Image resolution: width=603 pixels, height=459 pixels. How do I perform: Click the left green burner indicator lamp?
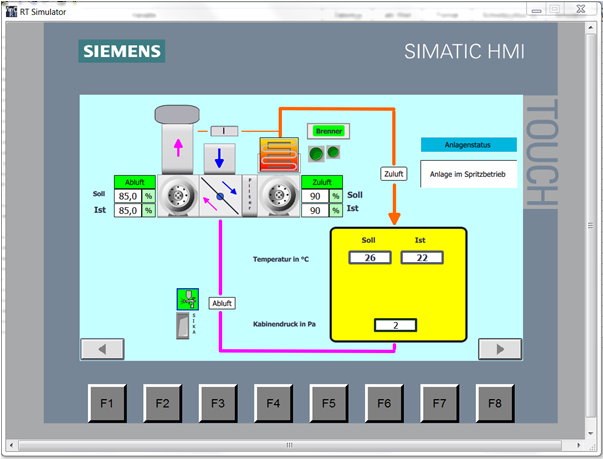(x=316, y=154)
